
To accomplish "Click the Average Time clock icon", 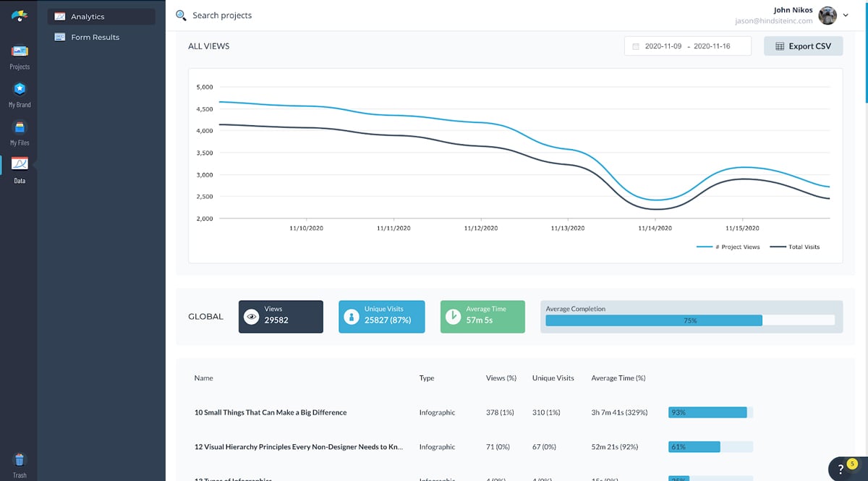I will [454, 316].
